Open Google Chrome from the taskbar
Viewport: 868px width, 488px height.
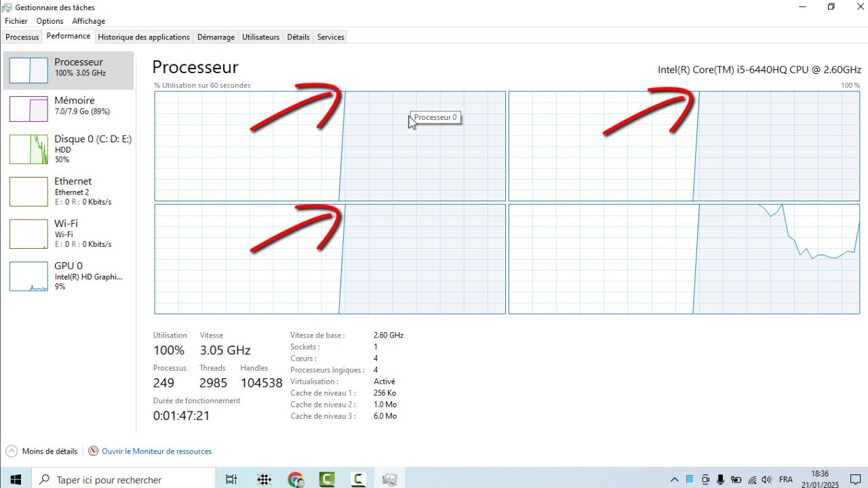coord(296,479)
